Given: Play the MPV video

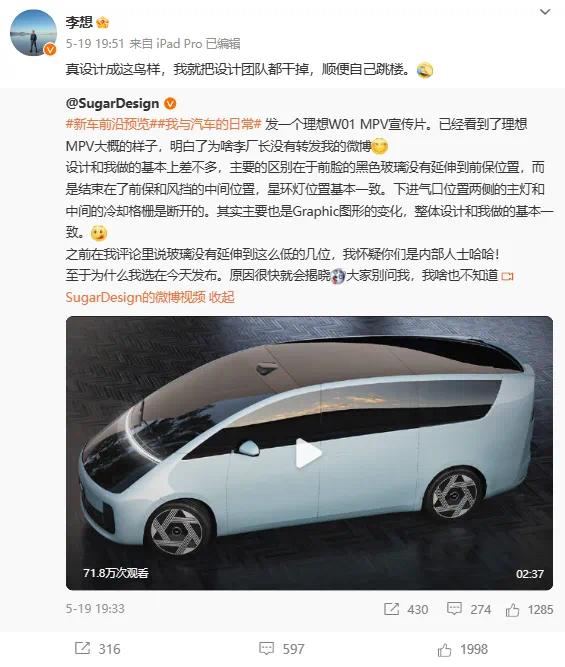Looking at the screenshot, I should pos(309,453).
